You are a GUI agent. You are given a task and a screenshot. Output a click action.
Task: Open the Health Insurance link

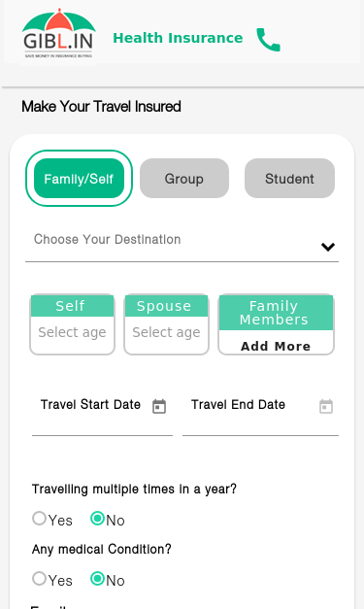point(178,38)
